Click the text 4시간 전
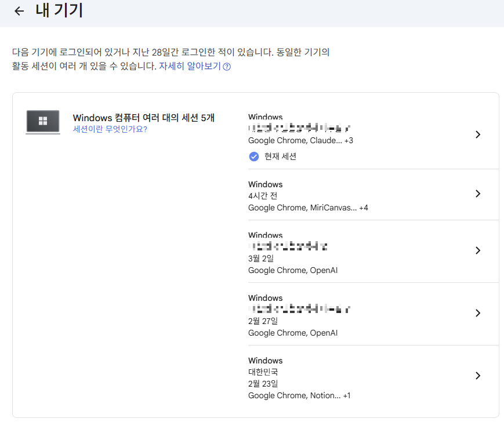Screen dimensions: 504x422 pos(263,196)
